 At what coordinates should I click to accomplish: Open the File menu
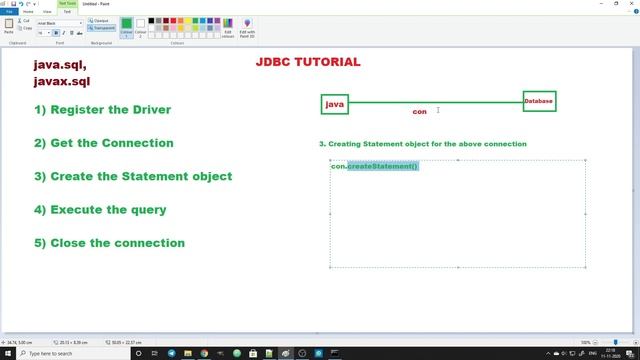click(x=9, y=12)
